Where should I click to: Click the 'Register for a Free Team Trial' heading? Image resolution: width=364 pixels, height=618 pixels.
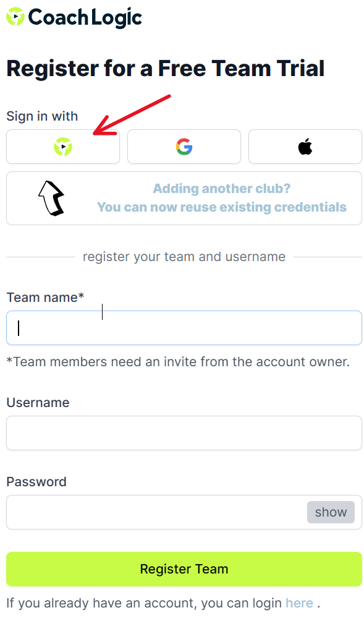[166, 68]
